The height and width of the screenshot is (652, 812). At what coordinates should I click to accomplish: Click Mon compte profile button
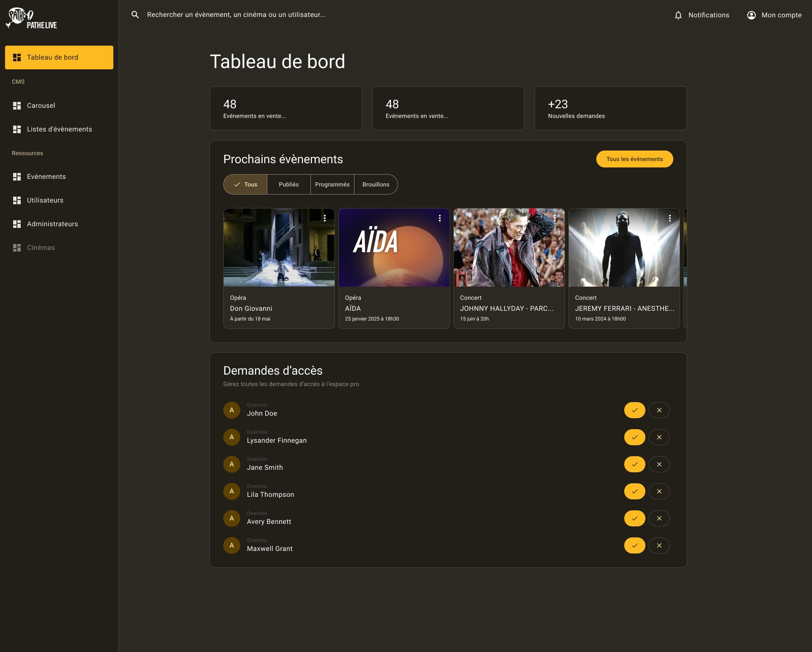coord(774,14)
